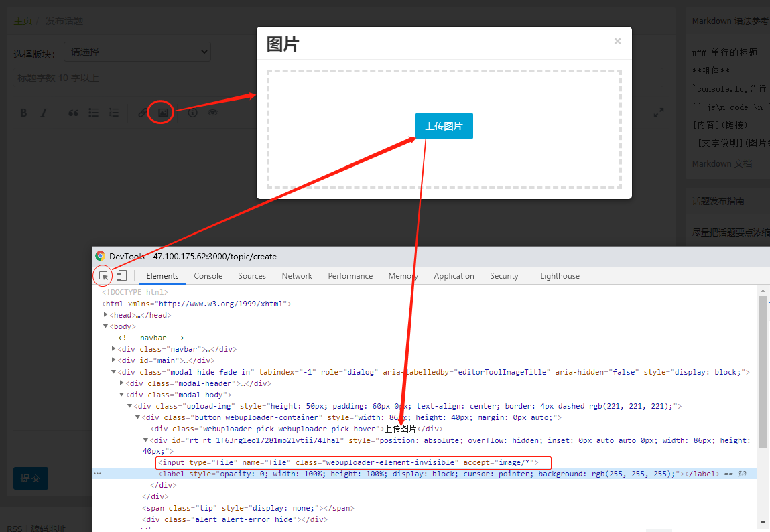
Task: Expand the modal-header div node
Action: [122, 383]
